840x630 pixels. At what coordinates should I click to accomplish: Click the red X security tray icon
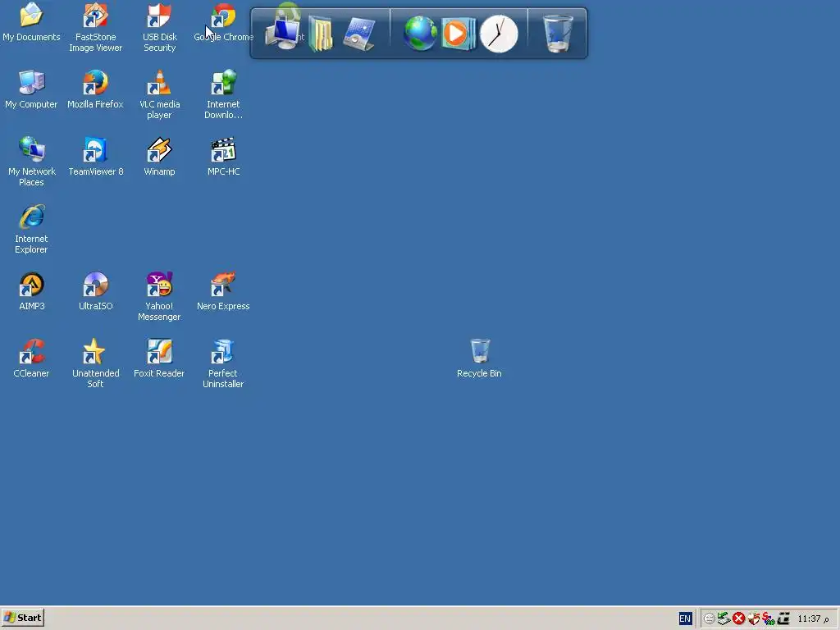739,619
